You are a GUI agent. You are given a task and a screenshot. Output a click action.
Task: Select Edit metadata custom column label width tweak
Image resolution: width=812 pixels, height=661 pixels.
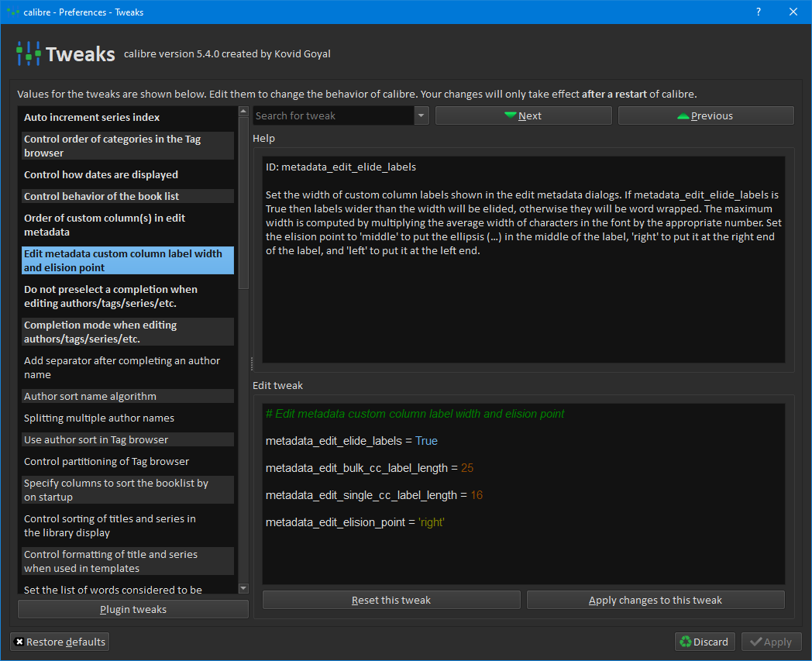click(x=128, y=260)
